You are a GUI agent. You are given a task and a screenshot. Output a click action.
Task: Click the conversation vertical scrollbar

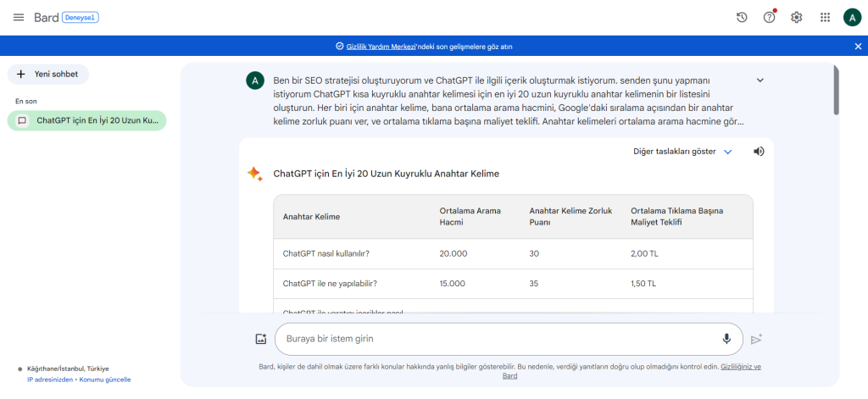coord(837,89)
